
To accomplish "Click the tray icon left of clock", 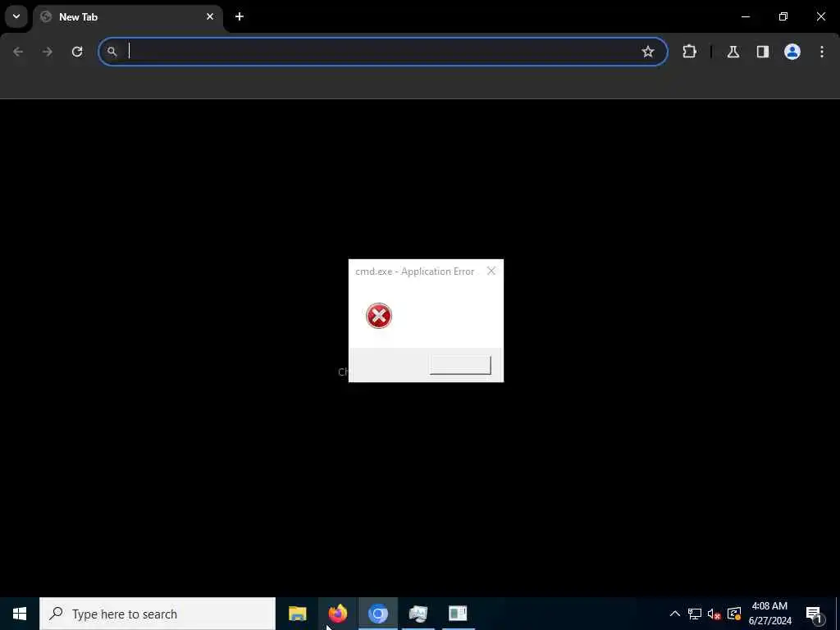I will pyautogui.click(x=734, y=614).
